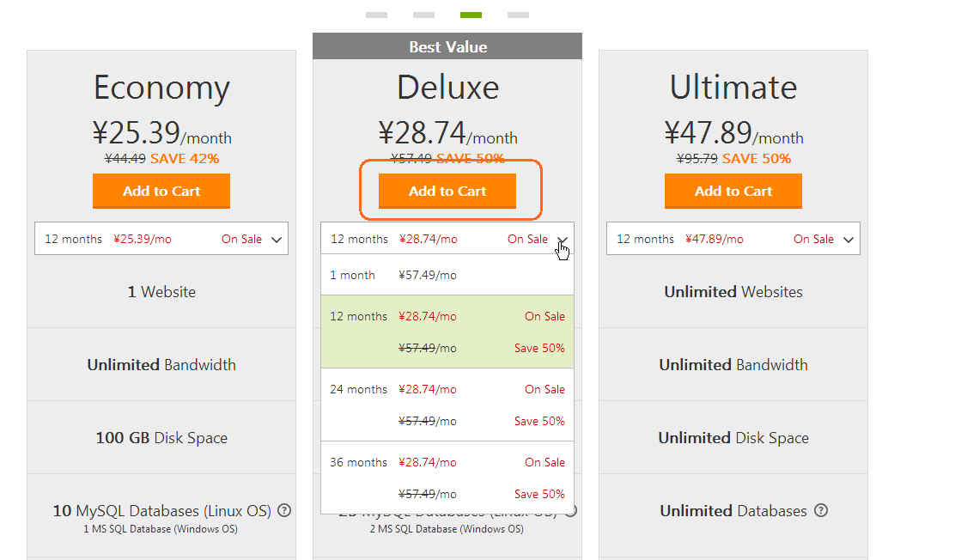The image size is (955, 560).
Task: Select the 24 months ¥28.74/mo option
Action: (x=447, y=405)
